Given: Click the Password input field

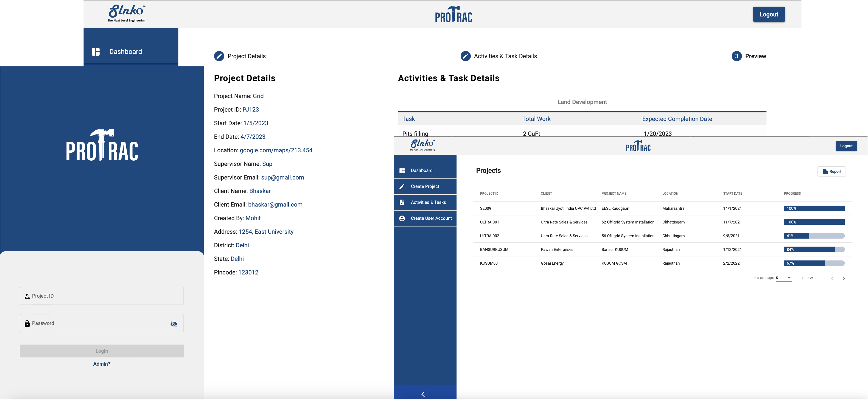Looking at the screenshot, I should (x=98, y=323).
